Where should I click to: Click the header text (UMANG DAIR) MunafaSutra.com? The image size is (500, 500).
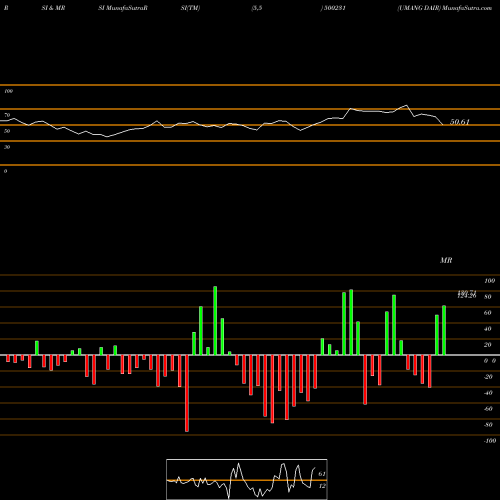tap(445, 8)
